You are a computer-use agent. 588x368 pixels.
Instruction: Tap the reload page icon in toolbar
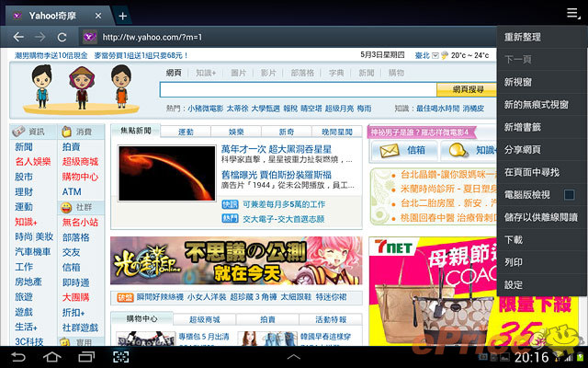[x=62, y=37]
